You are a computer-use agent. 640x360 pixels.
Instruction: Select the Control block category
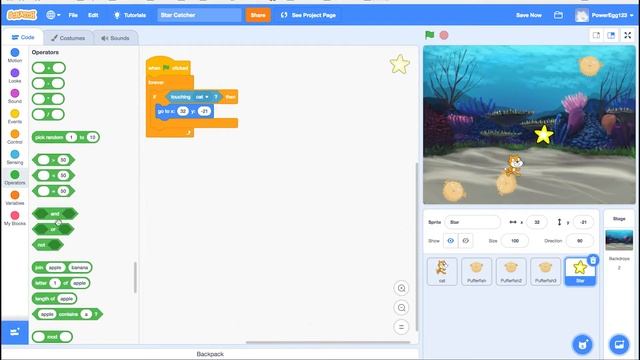coord(15,137)
